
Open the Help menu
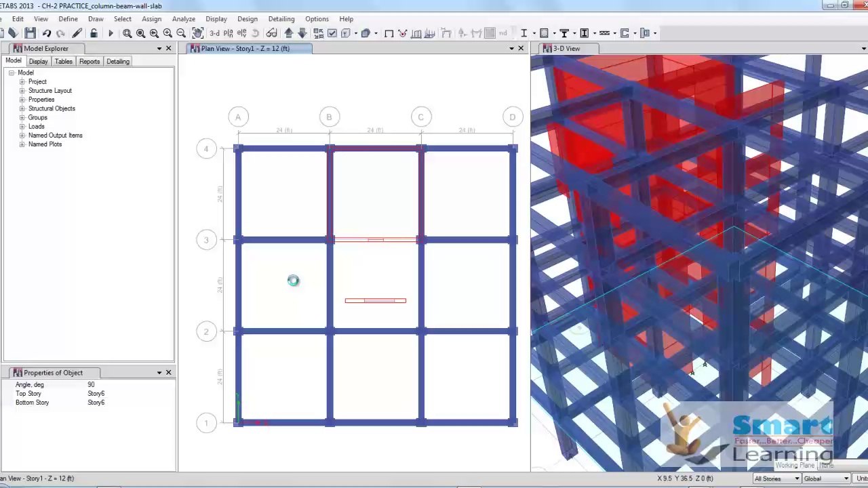point(346,19)
